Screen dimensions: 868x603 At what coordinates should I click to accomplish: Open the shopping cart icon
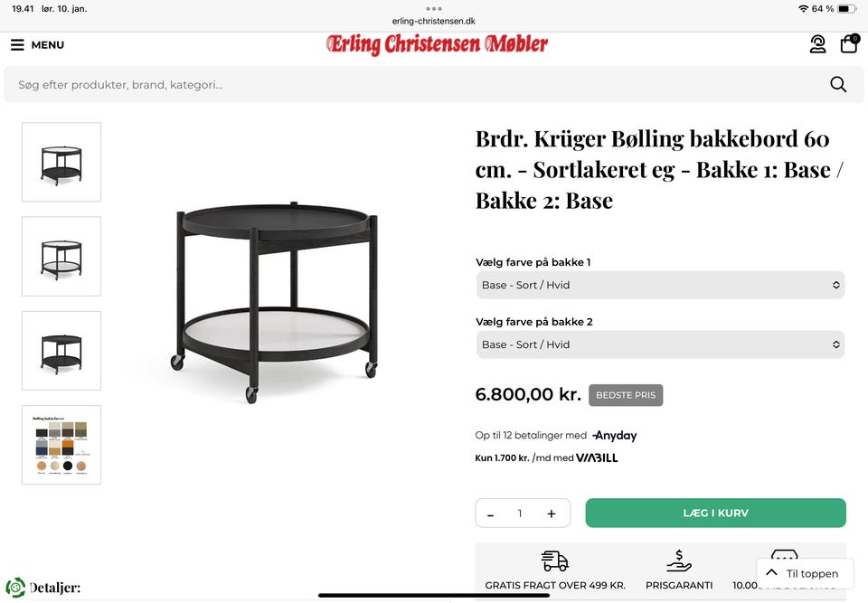pos(849,44)
